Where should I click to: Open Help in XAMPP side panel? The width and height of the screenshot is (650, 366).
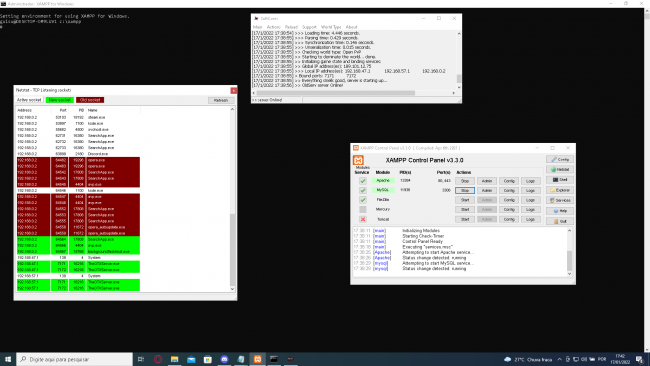coord(560,211)
